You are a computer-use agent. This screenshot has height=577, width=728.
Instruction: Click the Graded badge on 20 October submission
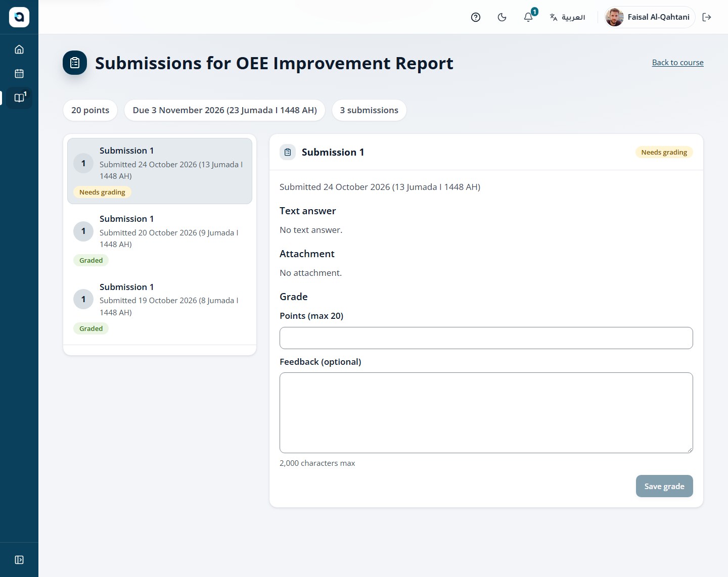pyautogui.click(x=91, y=260)
